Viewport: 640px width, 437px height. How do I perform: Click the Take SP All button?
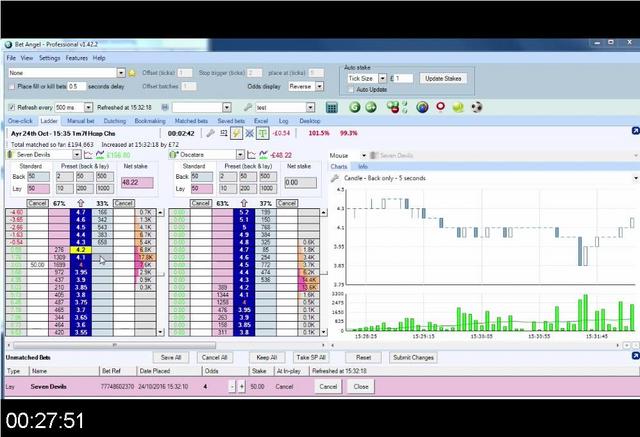(311, 358)
